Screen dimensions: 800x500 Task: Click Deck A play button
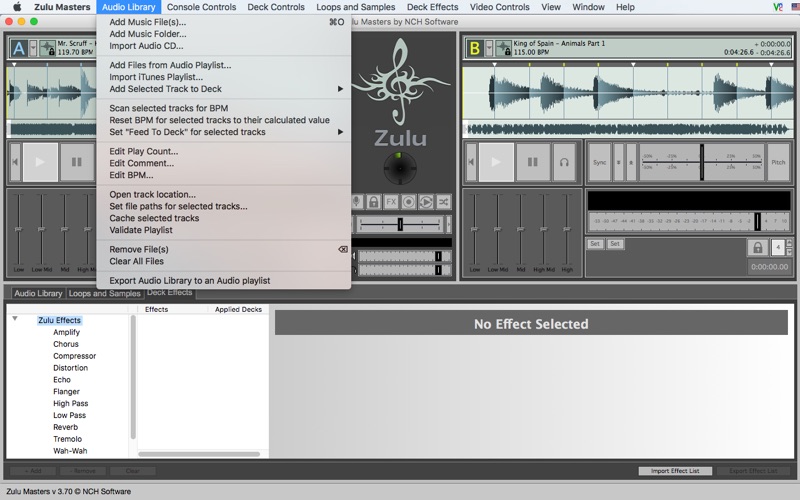click(40, 162)
